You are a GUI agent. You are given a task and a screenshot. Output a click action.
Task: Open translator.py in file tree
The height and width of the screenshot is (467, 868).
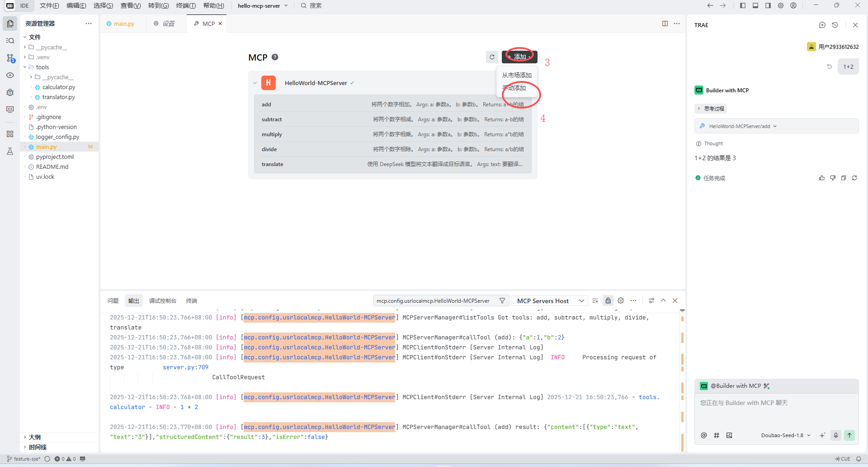[59, 97]
